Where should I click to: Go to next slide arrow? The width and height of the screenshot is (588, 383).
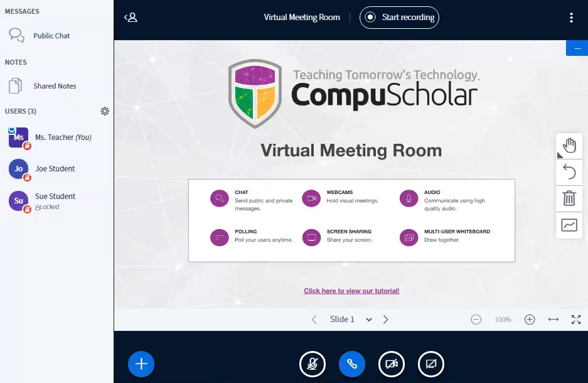coord(385,319)
